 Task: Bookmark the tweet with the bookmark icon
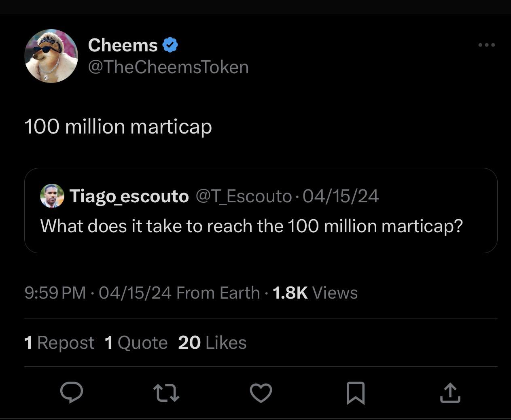click(x=356, y=392)
